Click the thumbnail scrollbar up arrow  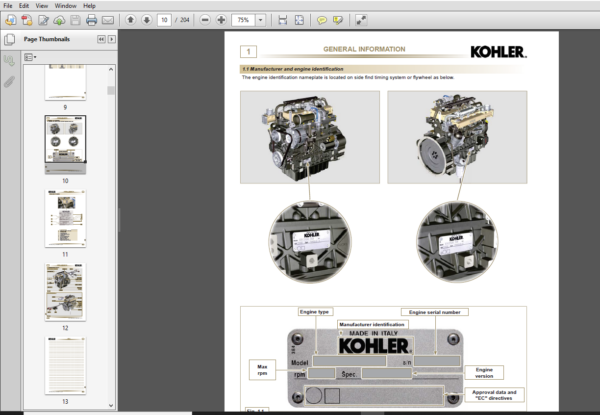coord(111,69)
